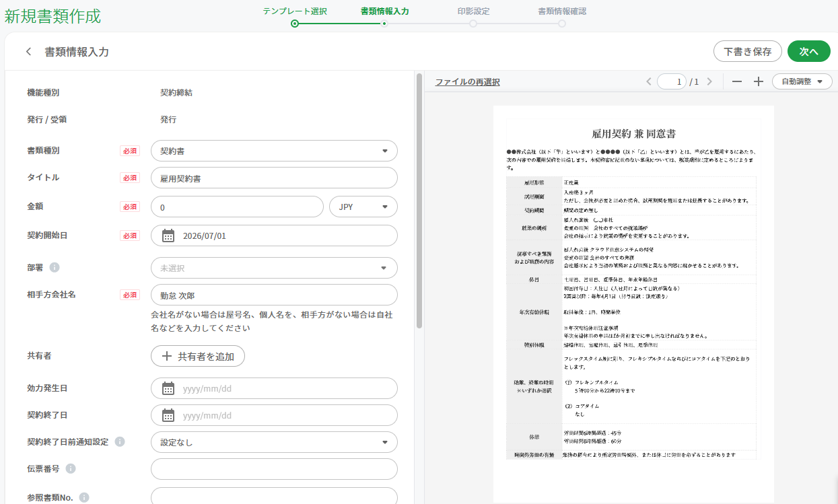Screen dimensions: 838x504
Task: Show info icon next to 部署
Action: pos(55,267)
